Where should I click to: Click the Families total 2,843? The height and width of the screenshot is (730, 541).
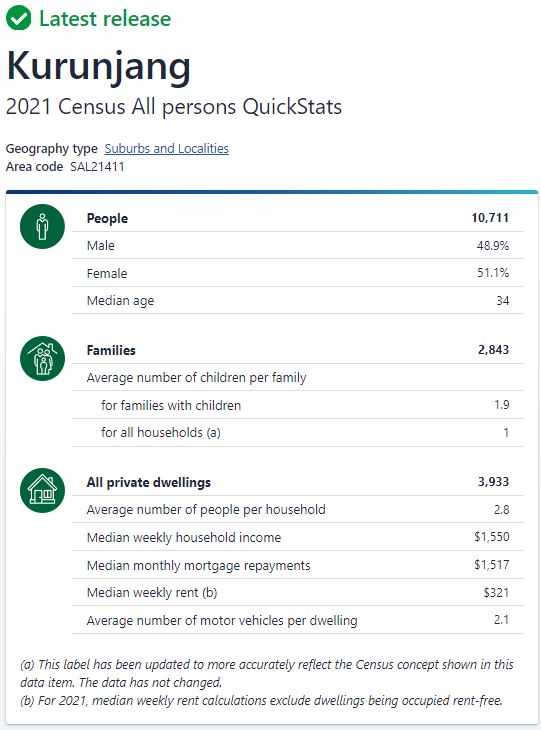point(493,350)
